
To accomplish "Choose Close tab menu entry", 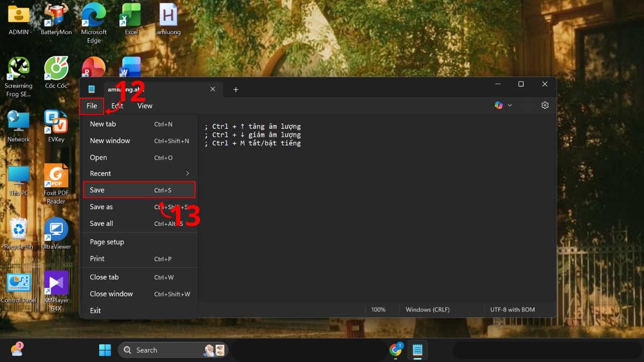I will [x=139, y=277].
